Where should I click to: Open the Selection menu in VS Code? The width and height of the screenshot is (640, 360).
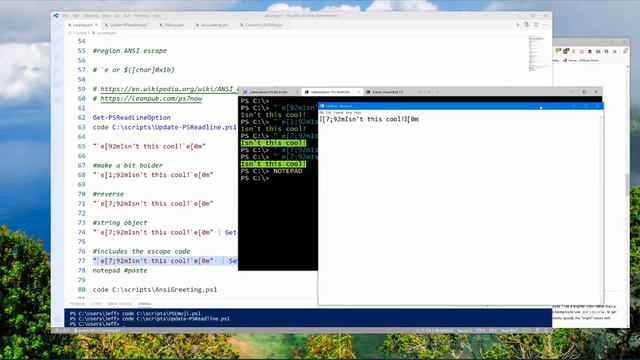[91, 16]
